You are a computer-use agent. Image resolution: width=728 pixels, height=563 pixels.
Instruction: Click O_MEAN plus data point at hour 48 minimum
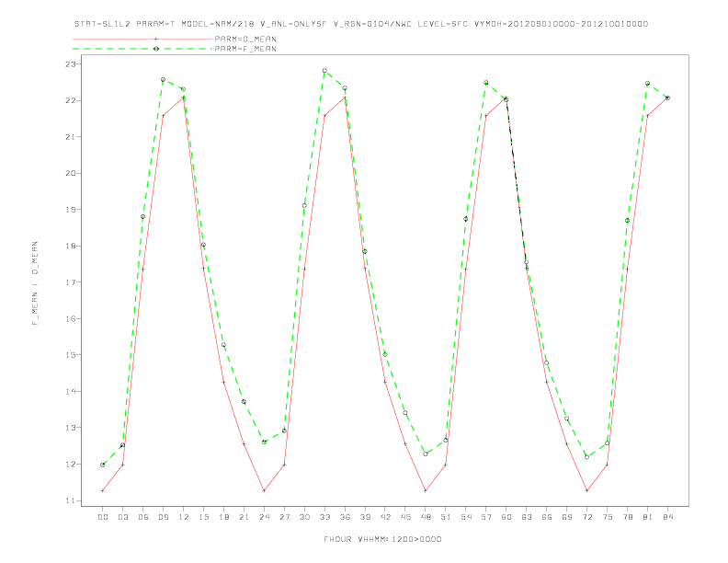[x=426, y=490]
